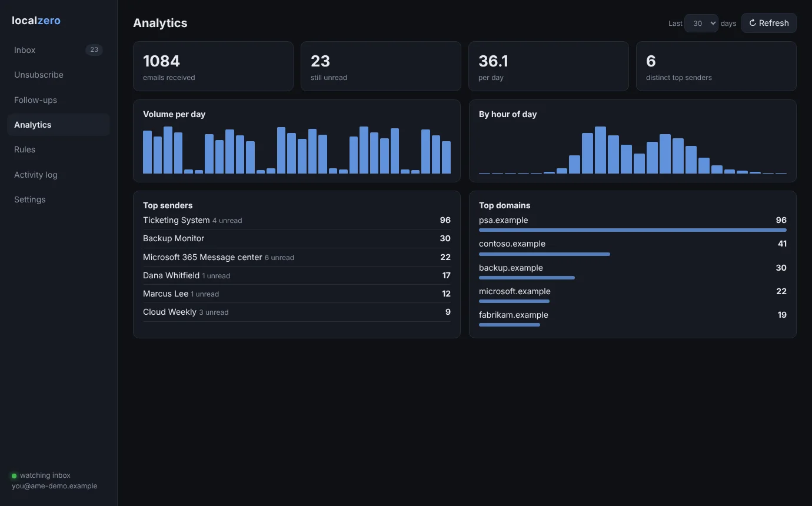The height and width of the screenshot is (506, 812).
Task: Go to Unsubscribe page
Action: (x=58, y=75)
